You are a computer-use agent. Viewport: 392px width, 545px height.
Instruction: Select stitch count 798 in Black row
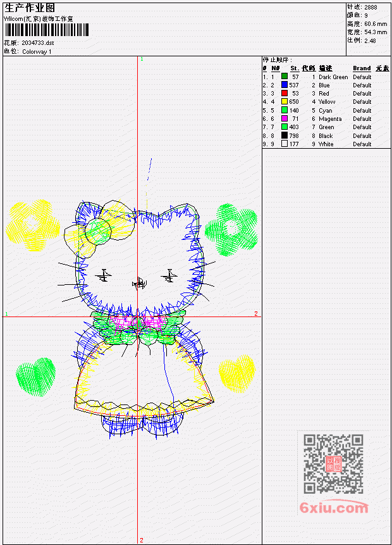pos(294,136)
